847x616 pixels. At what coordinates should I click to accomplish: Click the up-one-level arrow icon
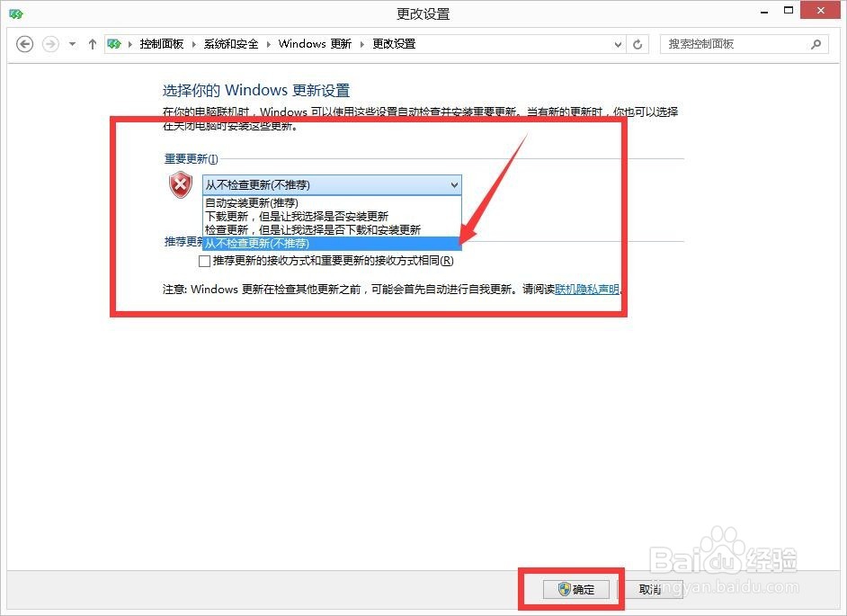92,43
